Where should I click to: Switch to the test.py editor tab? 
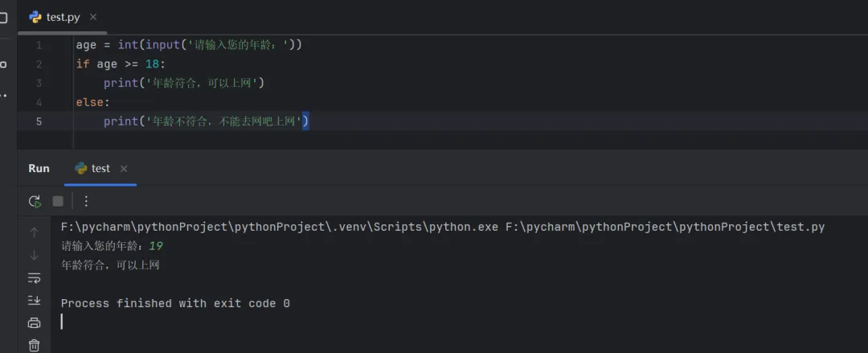coord(63,17)
